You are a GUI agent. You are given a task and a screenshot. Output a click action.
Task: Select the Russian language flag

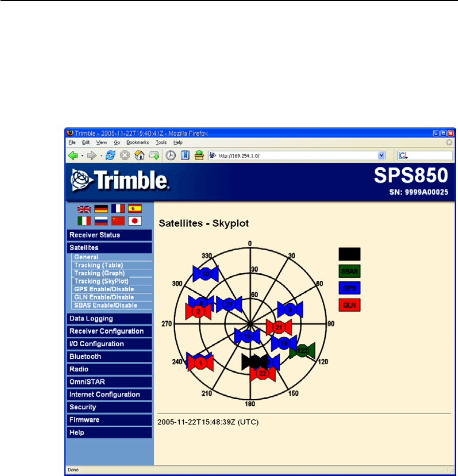(101, 221)
